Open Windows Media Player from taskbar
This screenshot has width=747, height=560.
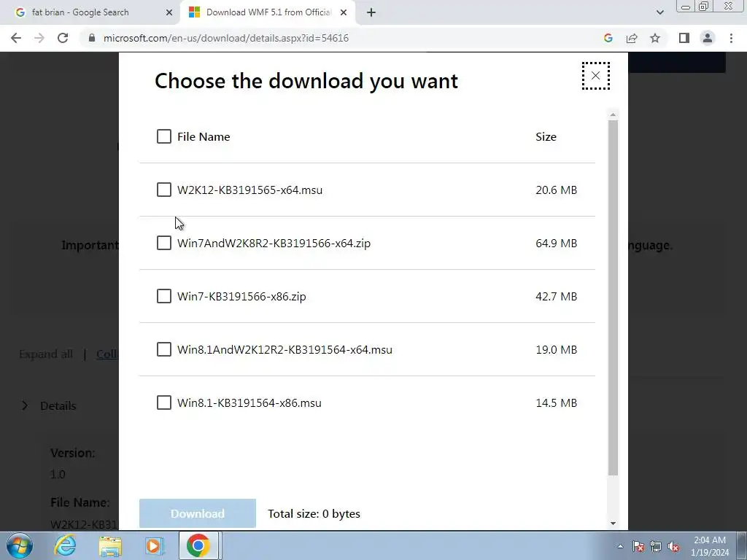[x=153, y=545]
